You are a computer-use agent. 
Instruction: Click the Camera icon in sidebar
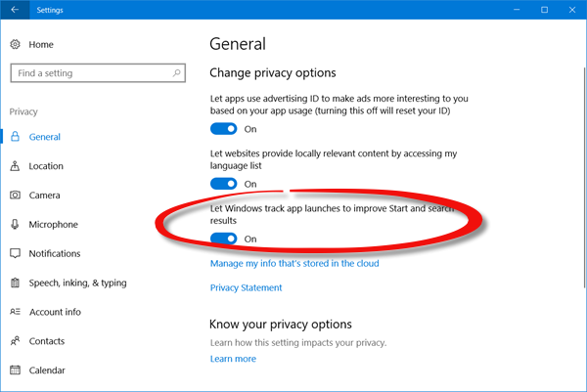coord(16,196)
